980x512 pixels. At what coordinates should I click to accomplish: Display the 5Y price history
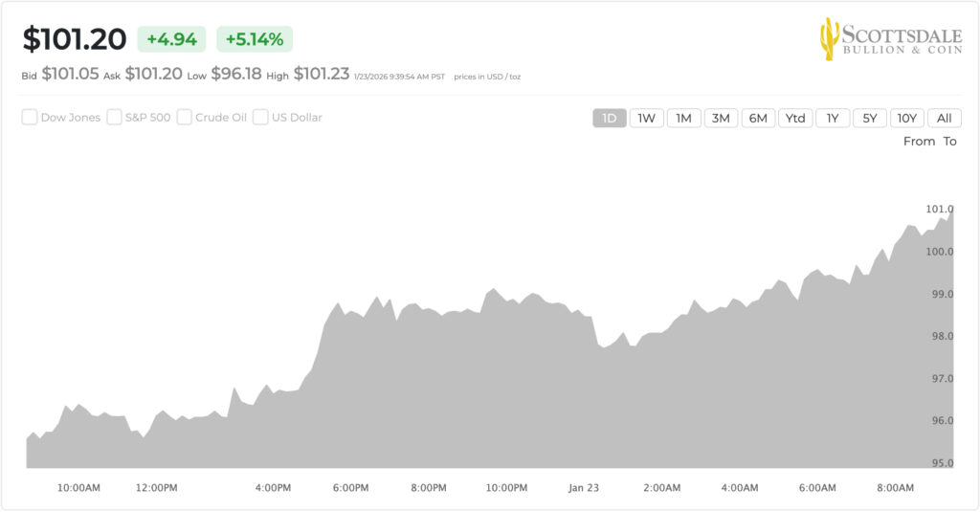pos(869,118)
